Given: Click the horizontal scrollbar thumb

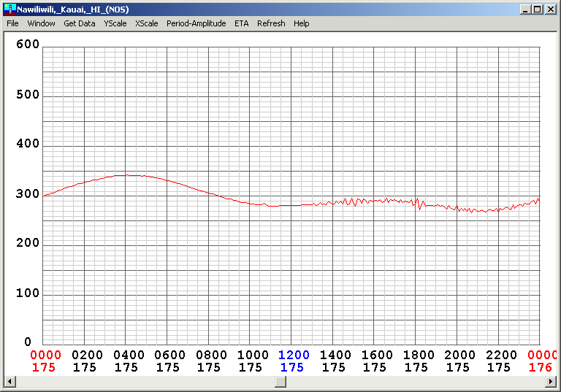Looking at the screenshot, I should (280, 382).
